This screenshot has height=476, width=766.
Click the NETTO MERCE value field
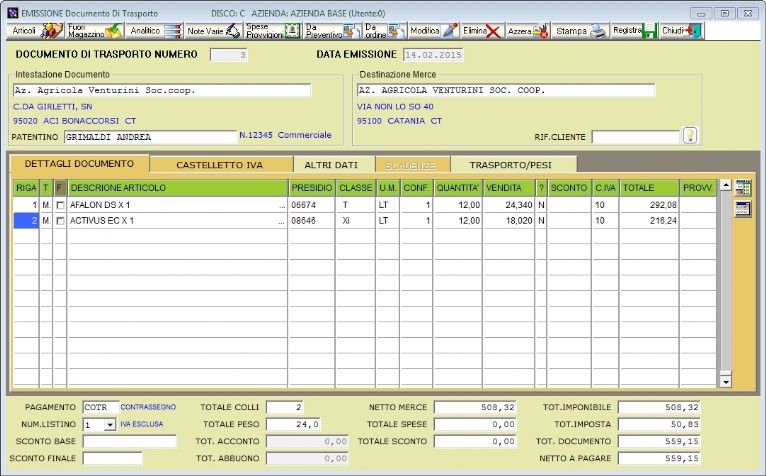(475, 407)
